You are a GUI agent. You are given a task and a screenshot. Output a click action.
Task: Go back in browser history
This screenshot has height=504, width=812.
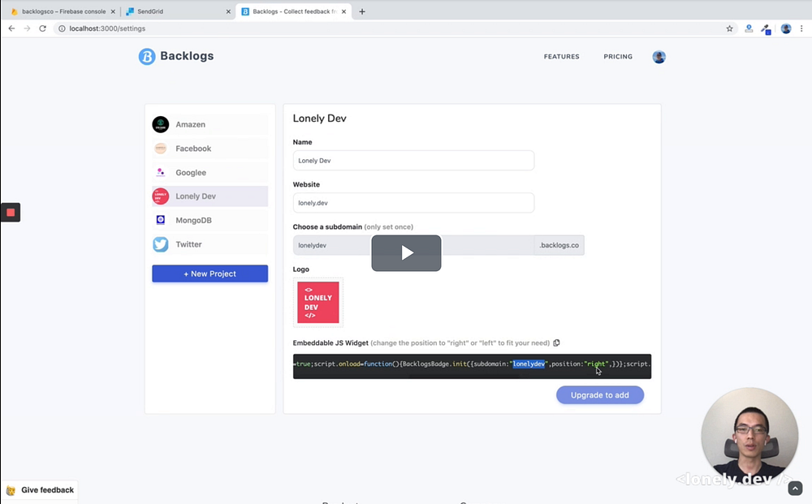[x=11, y=28]
